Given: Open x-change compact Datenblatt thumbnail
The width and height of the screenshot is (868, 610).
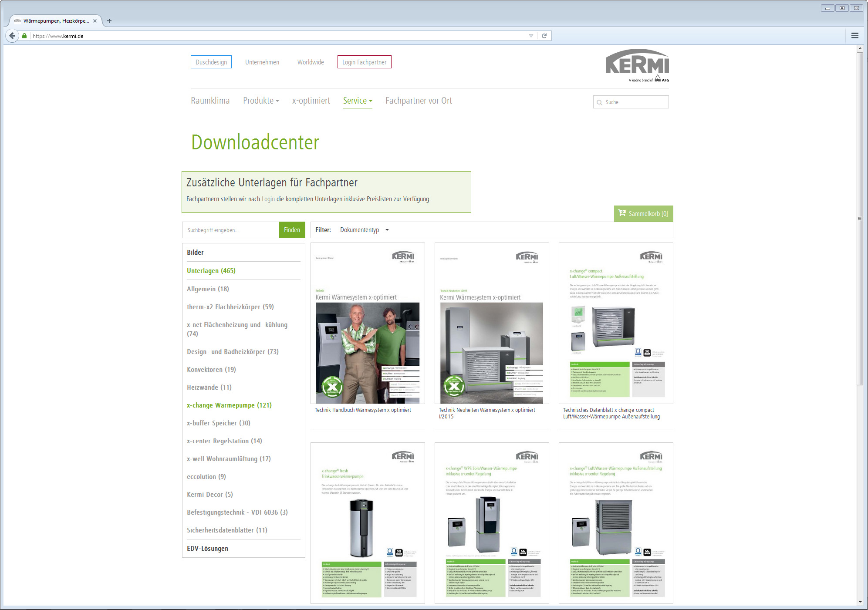Looking at the screenshot, I should [616, 323].
